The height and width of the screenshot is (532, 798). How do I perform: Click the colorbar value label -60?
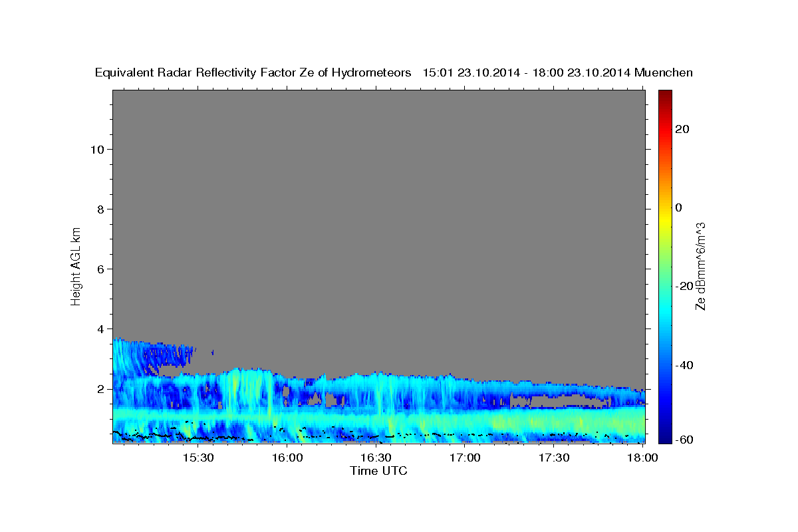point(684,440)
